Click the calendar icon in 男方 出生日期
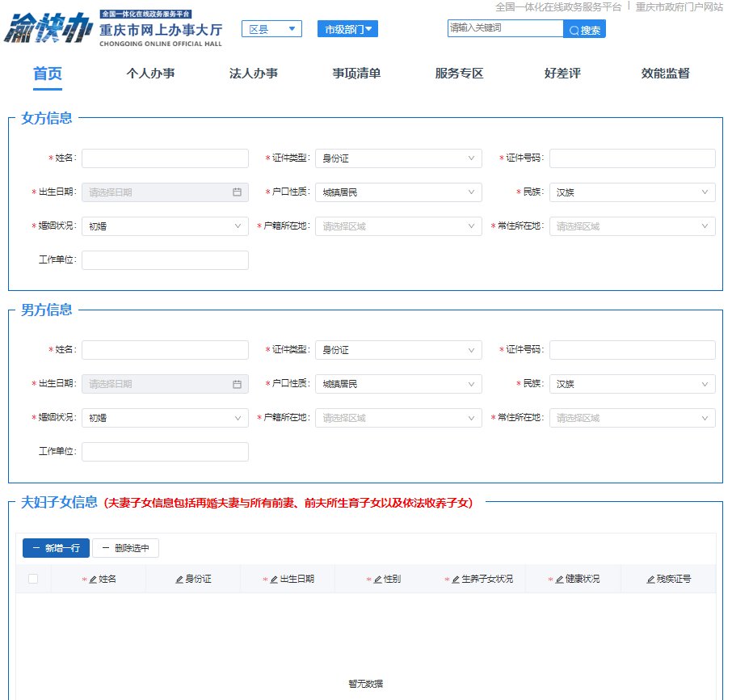The image size is (732, 700). (237, 384)
